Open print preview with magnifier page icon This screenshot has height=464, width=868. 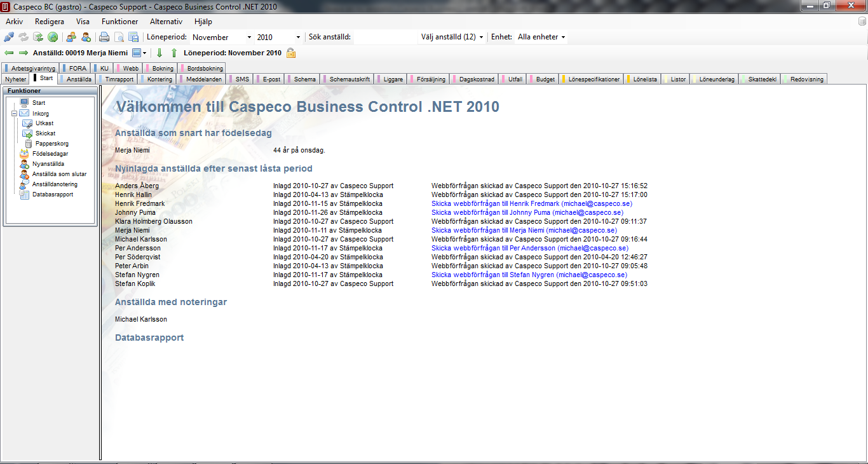click(119, 37)
